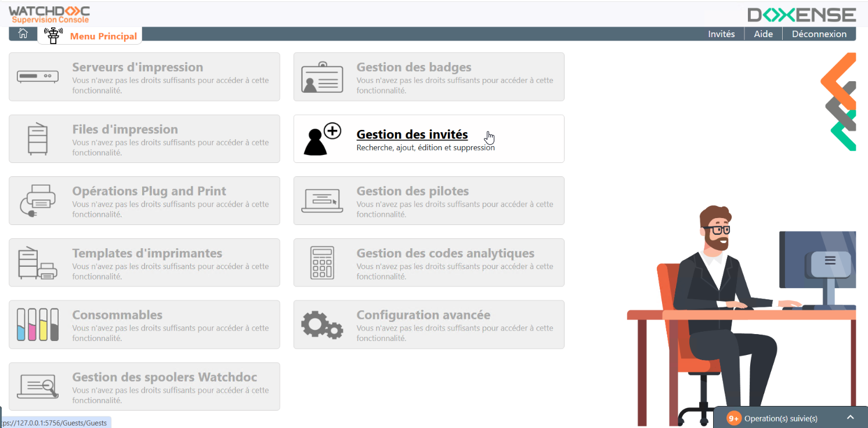Click the calculator icon for codes analytiques
868x428 pixels.
click(x=322, y=263)
